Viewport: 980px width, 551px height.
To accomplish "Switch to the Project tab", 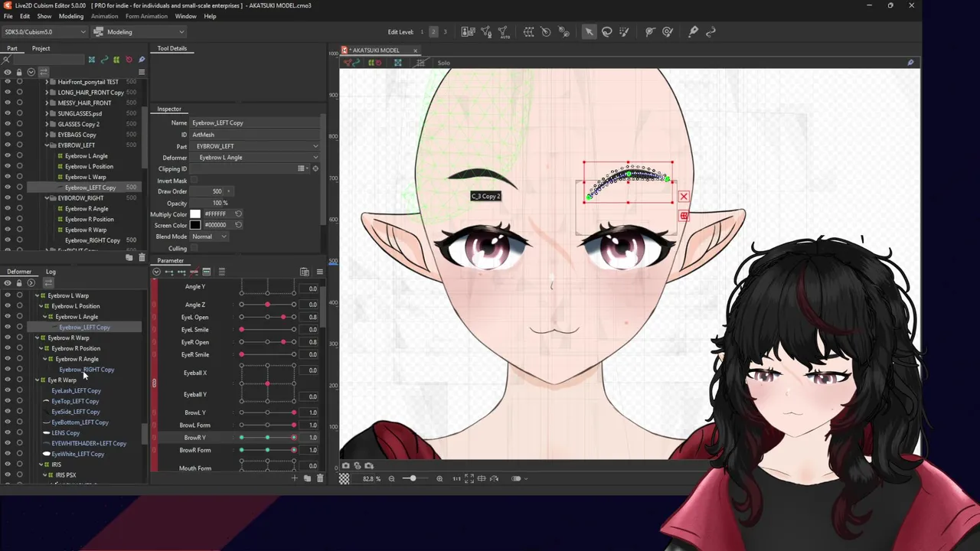I will click(x=41, y=48).
